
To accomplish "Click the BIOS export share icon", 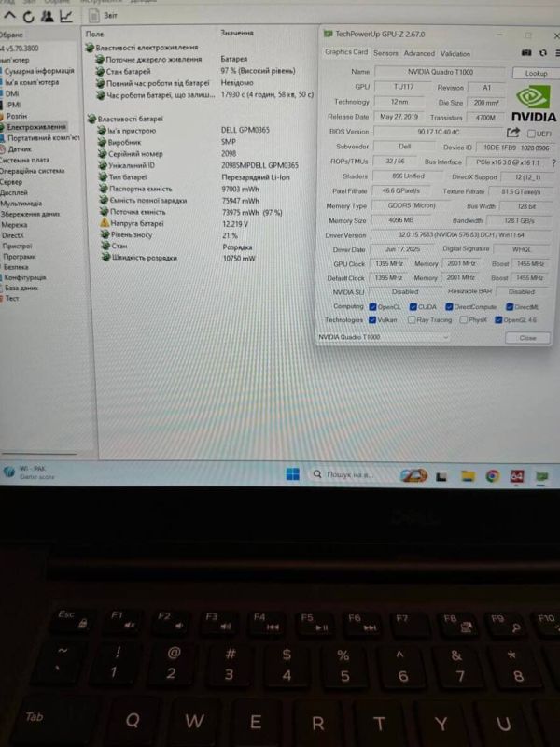I will tap(512, 133).
